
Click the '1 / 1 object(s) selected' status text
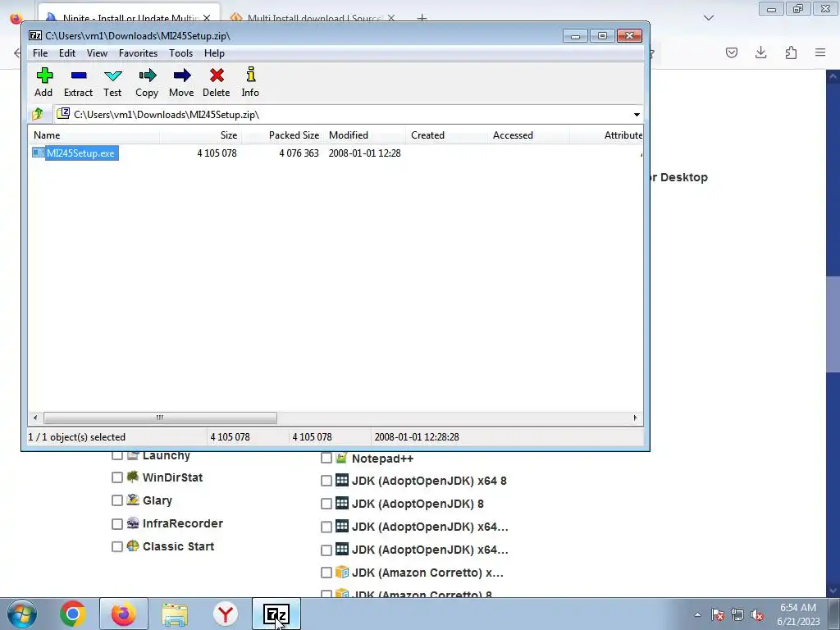tap(76, 437)
